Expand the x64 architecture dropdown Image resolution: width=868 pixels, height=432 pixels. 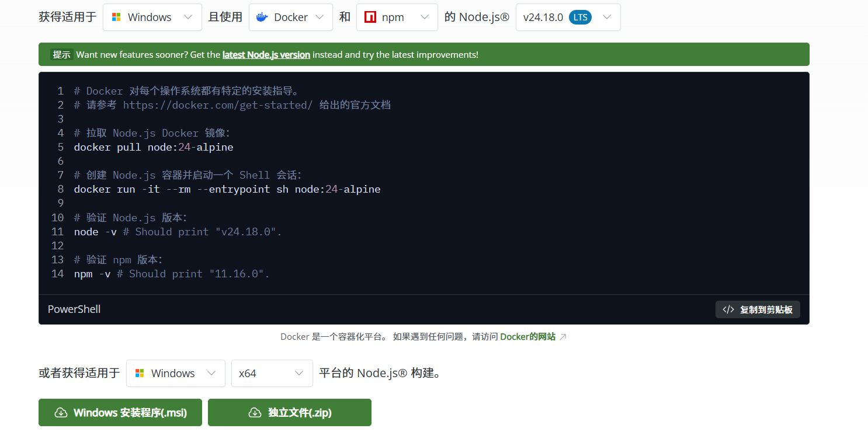click(272, 373)
